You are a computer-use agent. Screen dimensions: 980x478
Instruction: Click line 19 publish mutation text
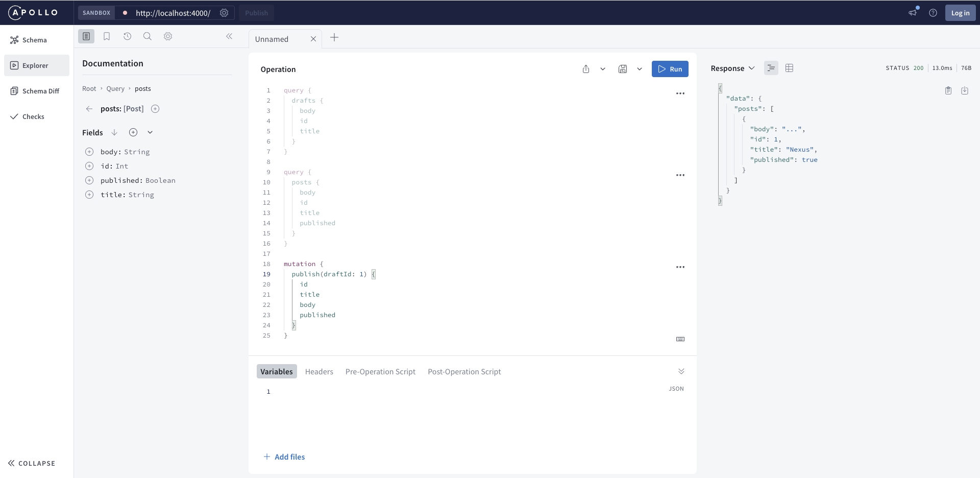334,274
